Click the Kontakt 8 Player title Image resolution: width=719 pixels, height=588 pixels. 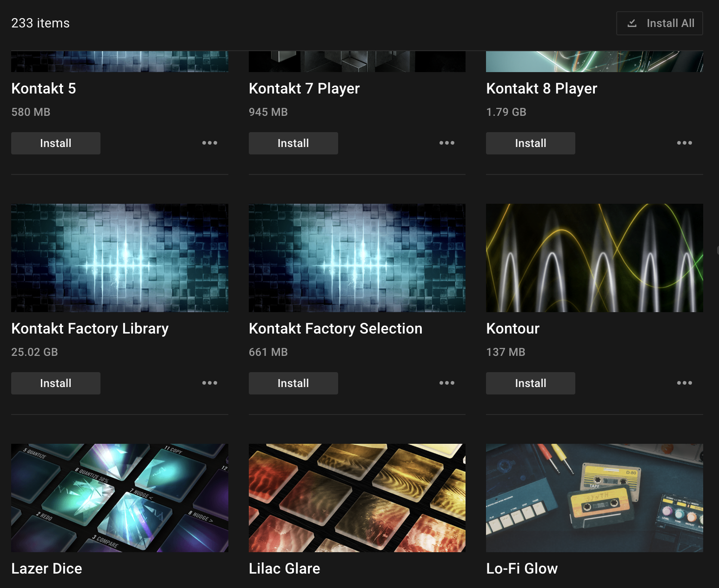click(x=542, y=88)
